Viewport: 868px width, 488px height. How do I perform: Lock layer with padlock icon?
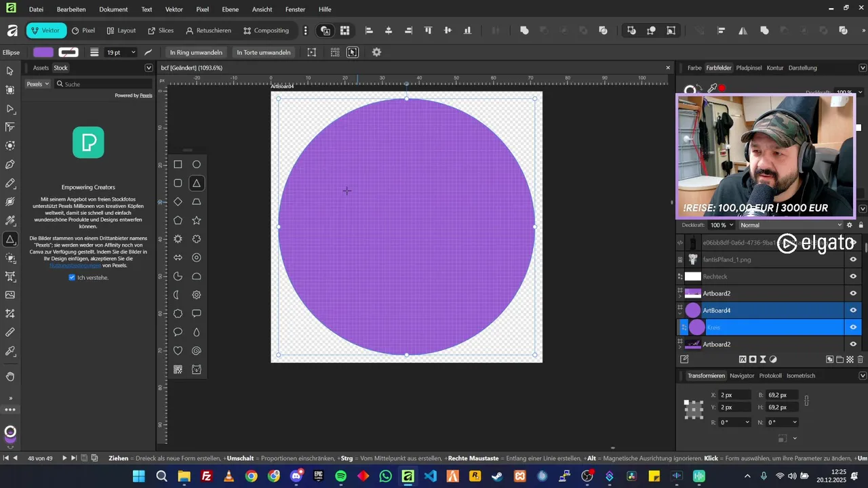click(861, 225)
